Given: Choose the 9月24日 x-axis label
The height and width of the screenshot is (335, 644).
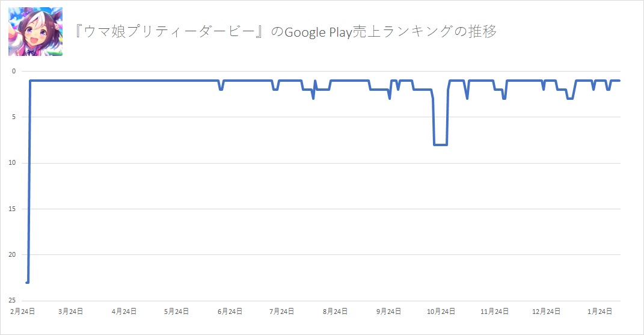Looking at the screenshot, I should (388, 311).
